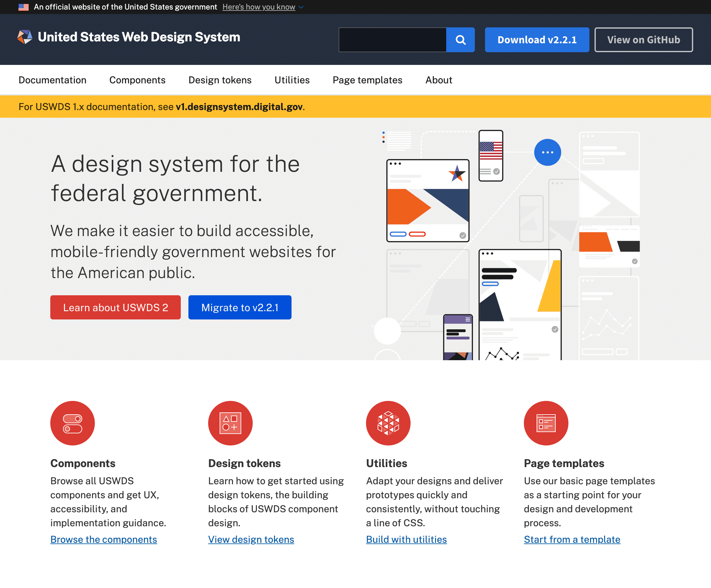711x588 pixels.
Task: Click the View on GitHub button
Action: [x=644, y=39]
